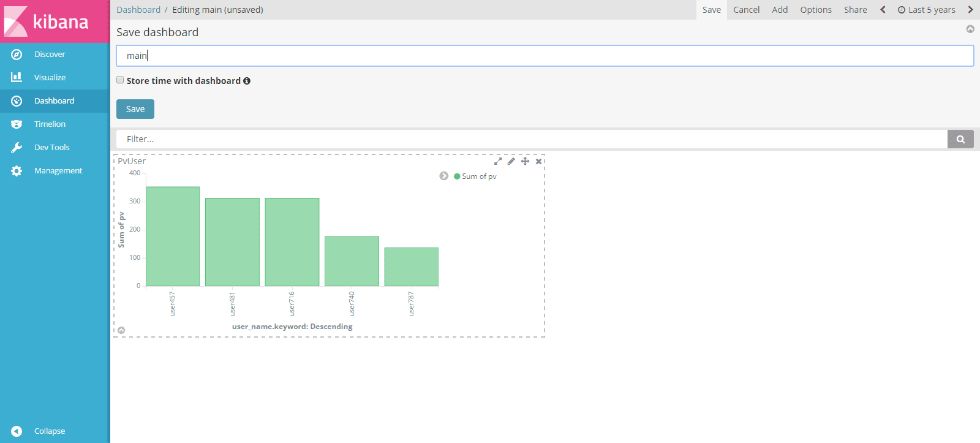980x443 pixels.
Task: Open the Last 5 years time picker
Action: point(926,10)
